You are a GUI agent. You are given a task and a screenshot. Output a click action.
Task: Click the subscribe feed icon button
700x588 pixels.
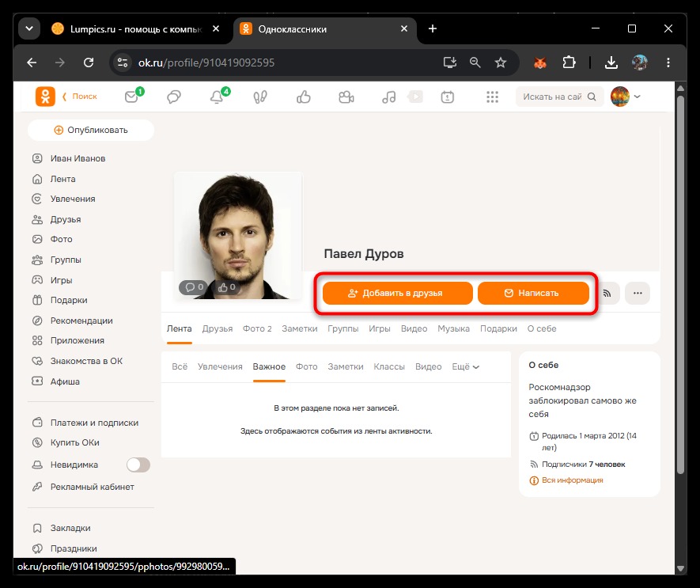click(607, 293)
